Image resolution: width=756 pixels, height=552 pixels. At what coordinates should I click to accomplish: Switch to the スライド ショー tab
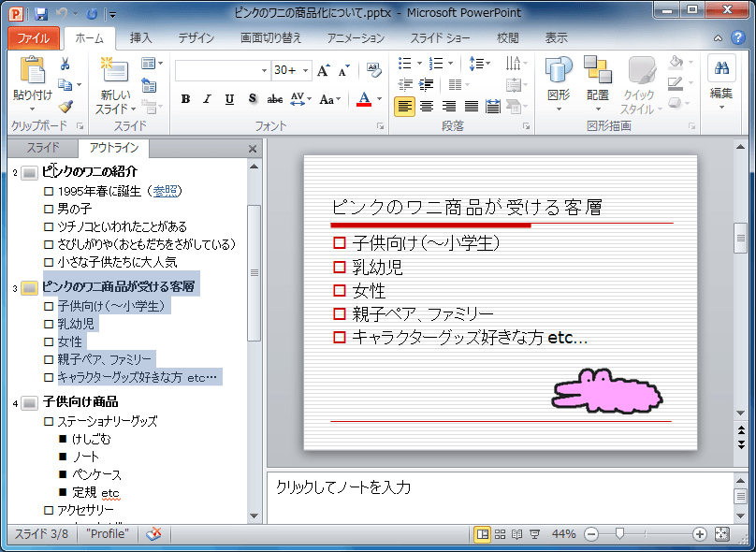click(x=440, y=37)
